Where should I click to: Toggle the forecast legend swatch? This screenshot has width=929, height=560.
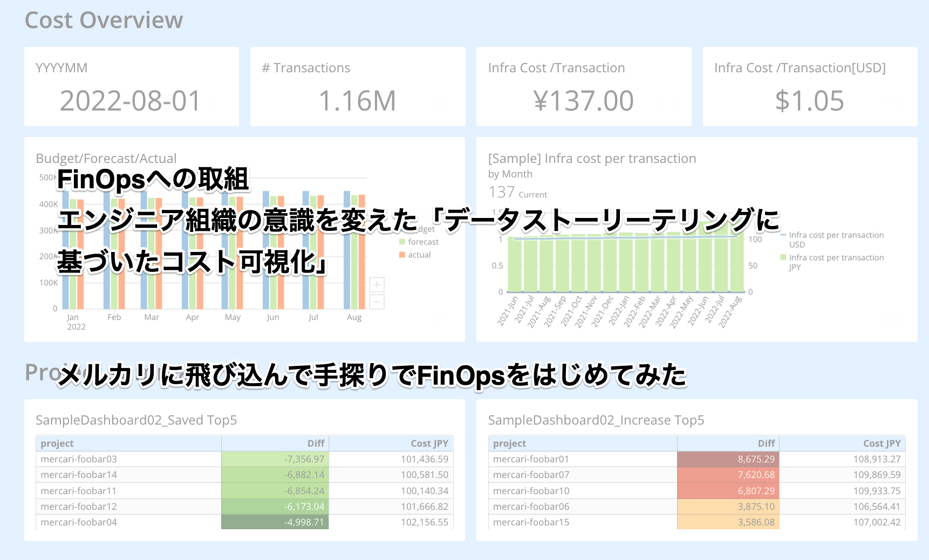click(402, 242)
